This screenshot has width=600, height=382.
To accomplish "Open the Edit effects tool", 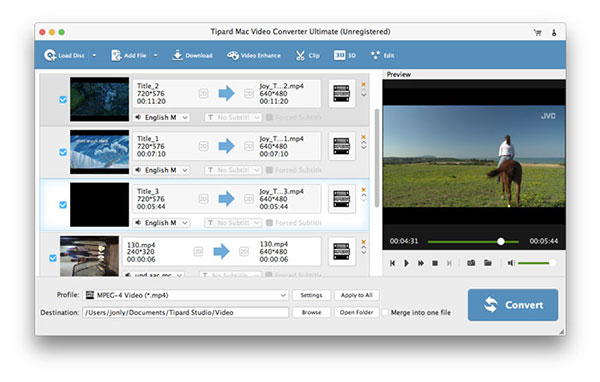I will tap(382, 56).
